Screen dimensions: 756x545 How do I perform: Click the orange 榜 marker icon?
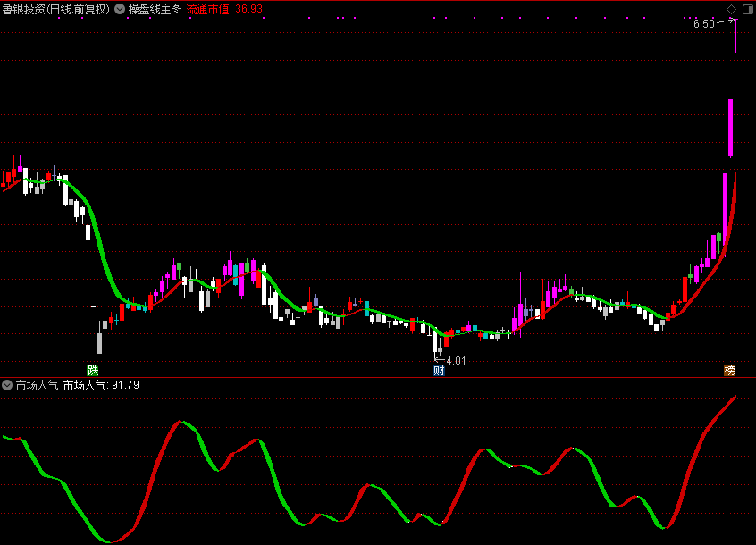pyautogui.click(x=729, y=370)
